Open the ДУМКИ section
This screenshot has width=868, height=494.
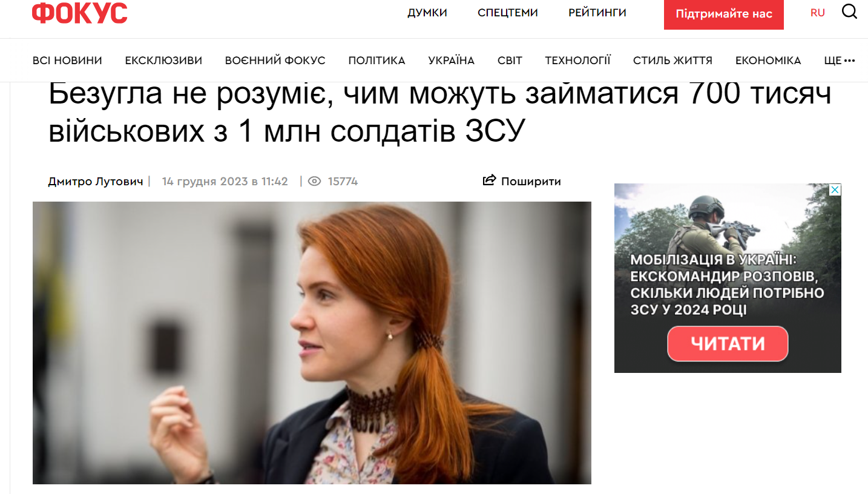click(x=427, y=13)
